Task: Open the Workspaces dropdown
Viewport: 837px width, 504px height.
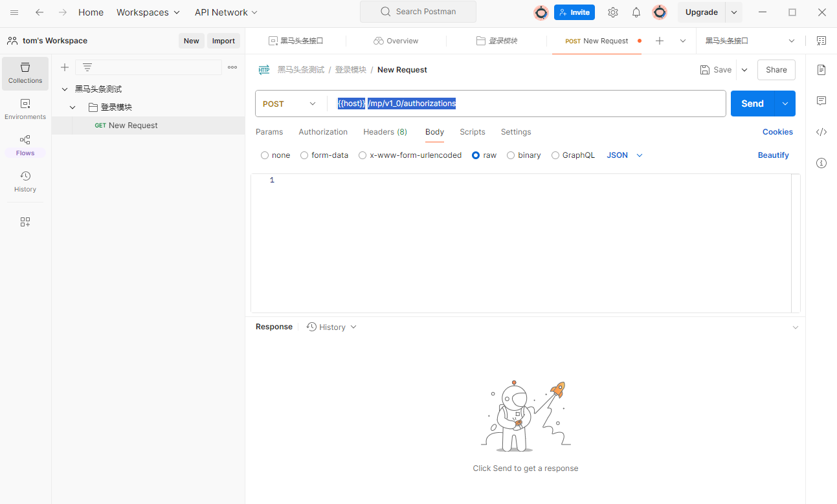Action: [148, 12]
